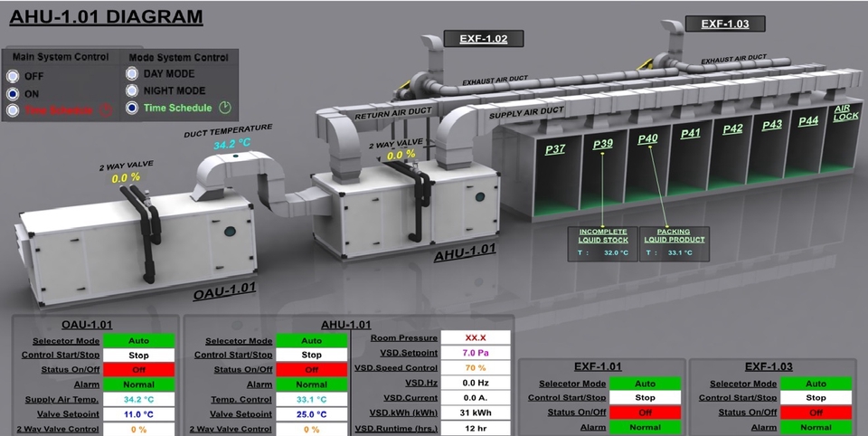Click the 0.0 % valve reading above OAU-1.01
The image size is (868, 436).
126,178
